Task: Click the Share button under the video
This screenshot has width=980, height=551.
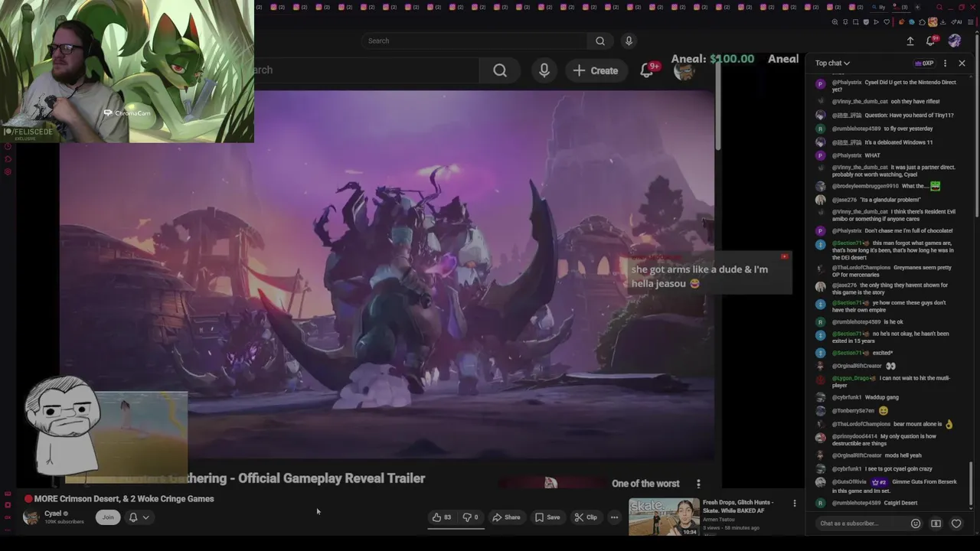Action: click(x=506, y=517)
